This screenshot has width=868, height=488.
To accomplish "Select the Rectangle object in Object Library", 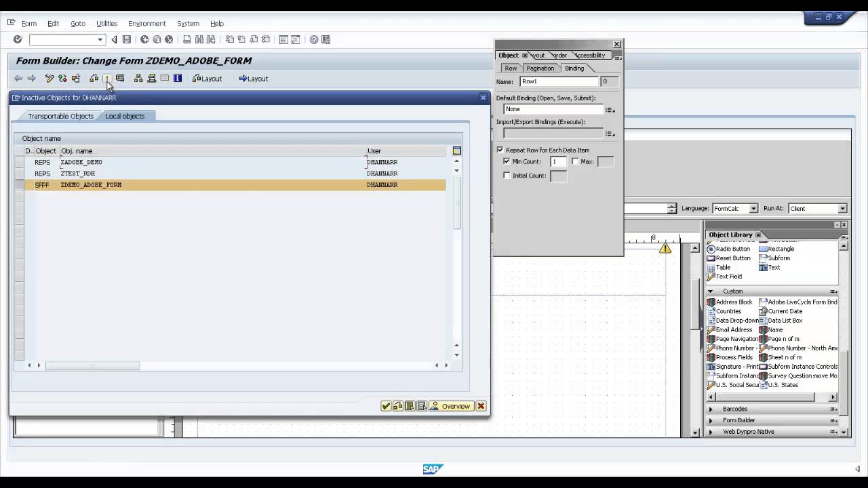I will 776,249.
